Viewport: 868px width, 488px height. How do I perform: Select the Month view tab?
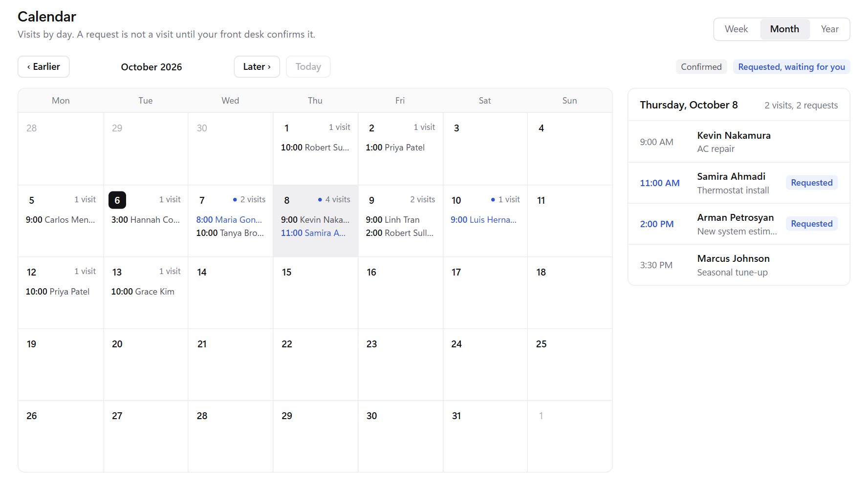[x=784, y=29]
